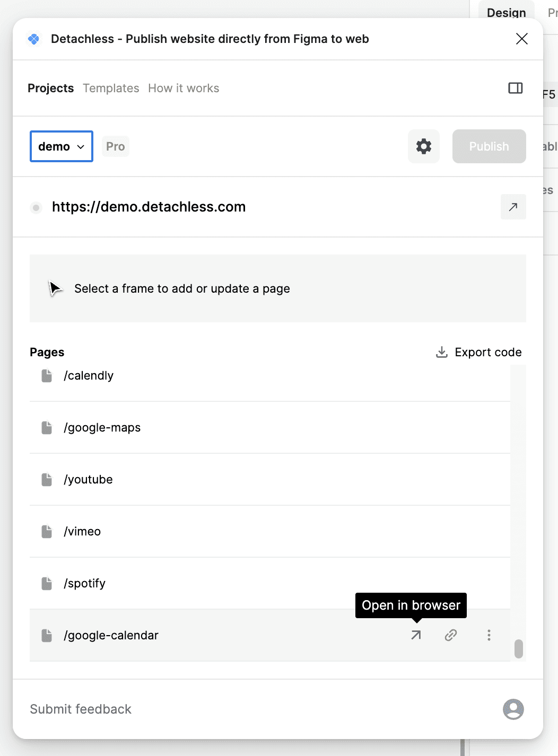
Task: Open project settings gear icon
Action: (x=424, y=146)
